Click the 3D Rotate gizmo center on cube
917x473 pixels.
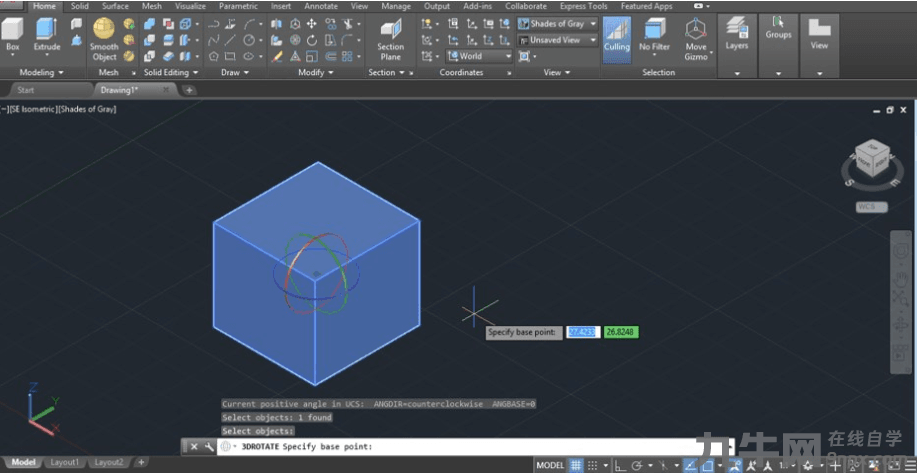(316, 273)
